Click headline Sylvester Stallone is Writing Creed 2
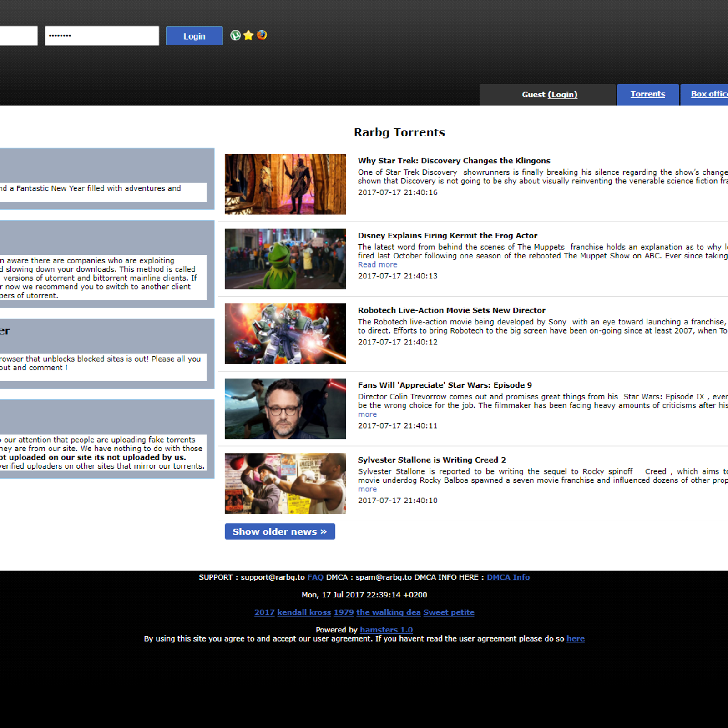Viewport: 728px width, 728px height. click(432, 460)
